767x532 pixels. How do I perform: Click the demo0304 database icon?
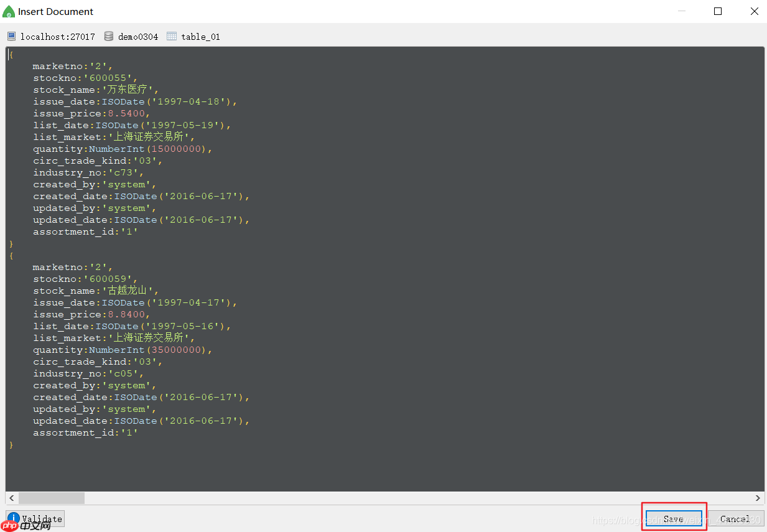(109, 37)
